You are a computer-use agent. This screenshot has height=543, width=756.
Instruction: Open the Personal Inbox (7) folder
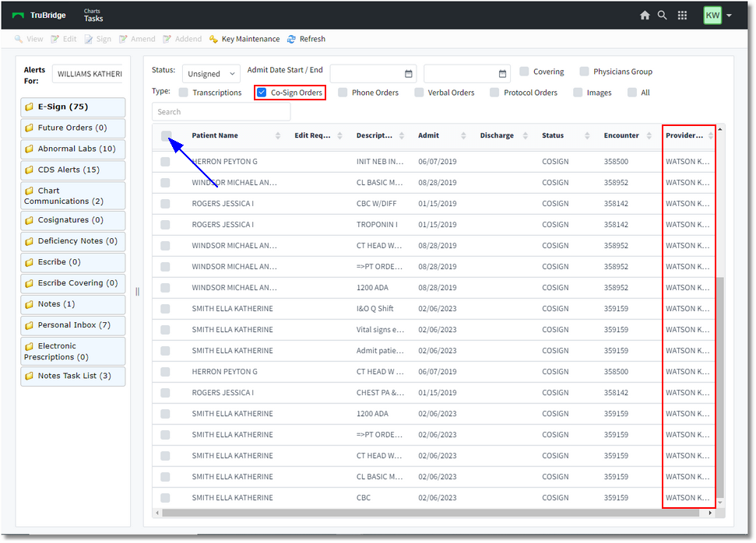73,325
